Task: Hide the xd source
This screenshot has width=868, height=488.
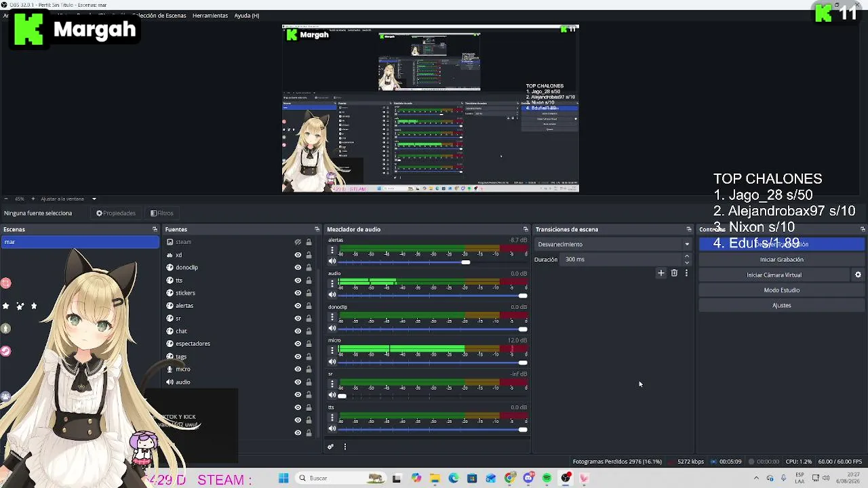Action: coord(298,255)
